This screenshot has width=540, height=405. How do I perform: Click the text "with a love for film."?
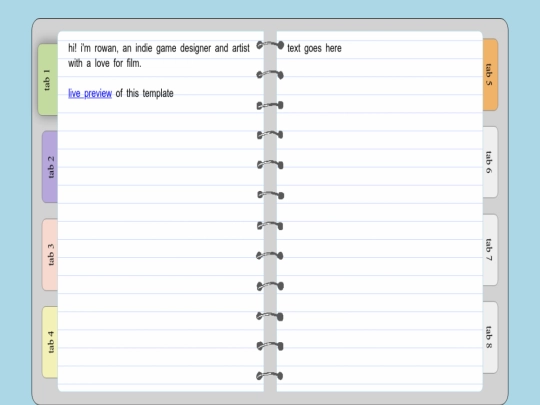point(105,63)
